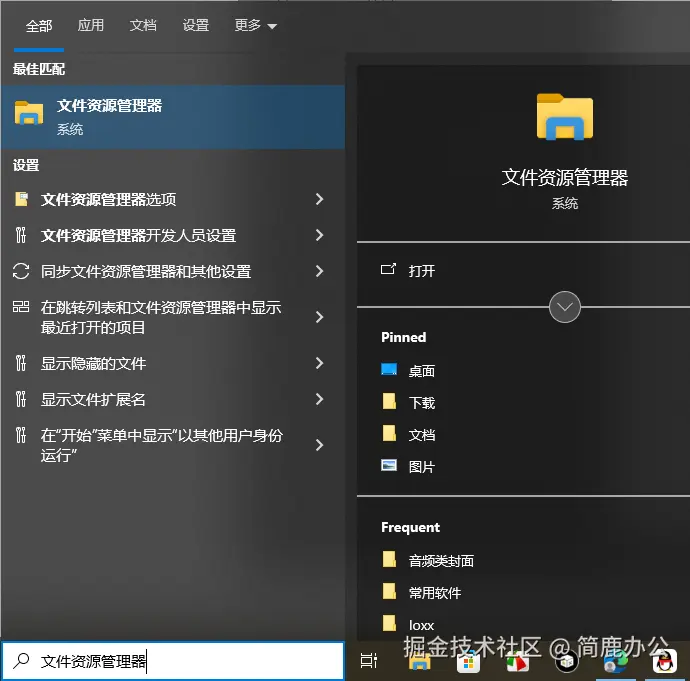The height and width of the screenshot is (681, 690).
Task: Click the folder icon beside 音频类封面
Action: coord(389,559)
